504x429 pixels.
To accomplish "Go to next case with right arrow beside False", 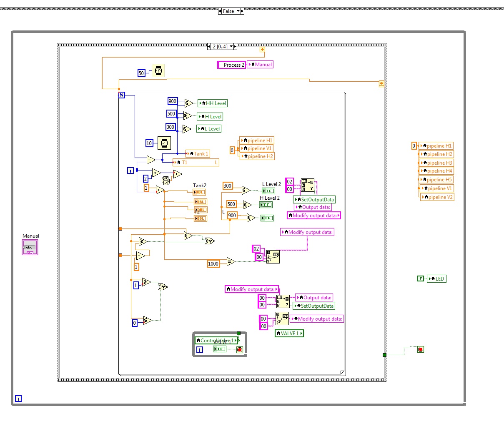I will pyautogui.click(x=242, y=11).
